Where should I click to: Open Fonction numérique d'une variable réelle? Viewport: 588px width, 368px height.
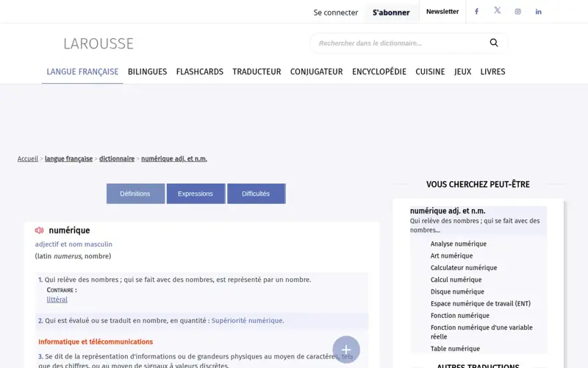(x=481, y=332)
